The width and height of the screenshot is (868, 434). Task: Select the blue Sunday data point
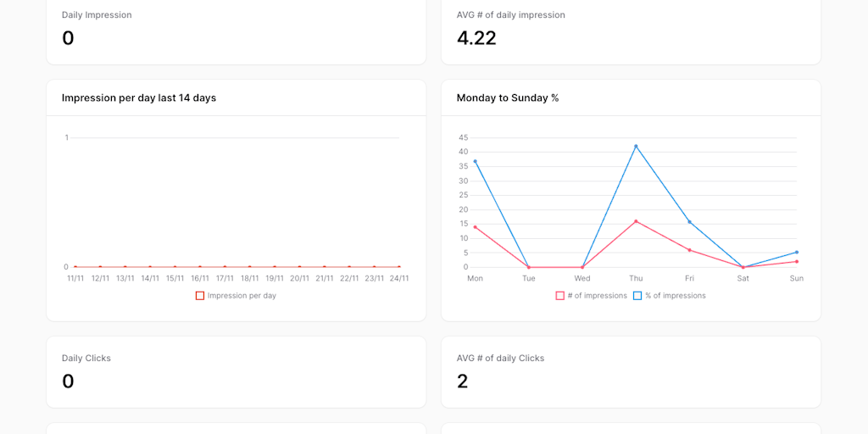[797, 252]
